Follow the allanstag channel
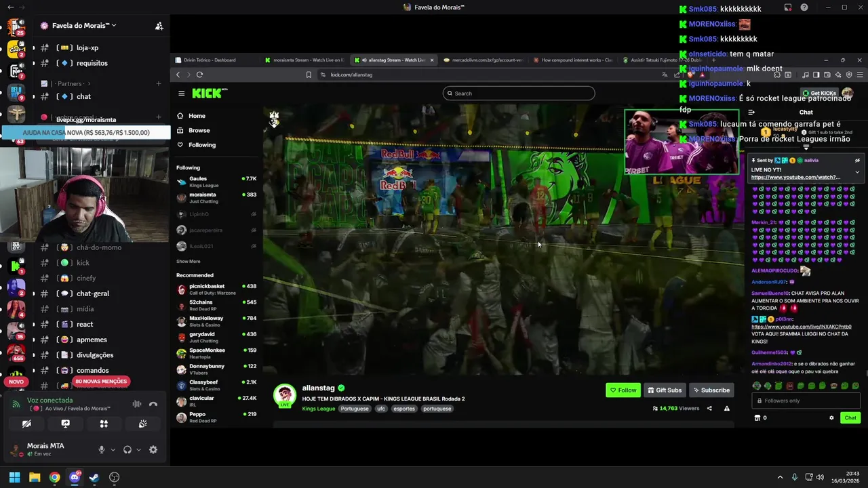This screenshot has height=488, width=868. point(623,390)
